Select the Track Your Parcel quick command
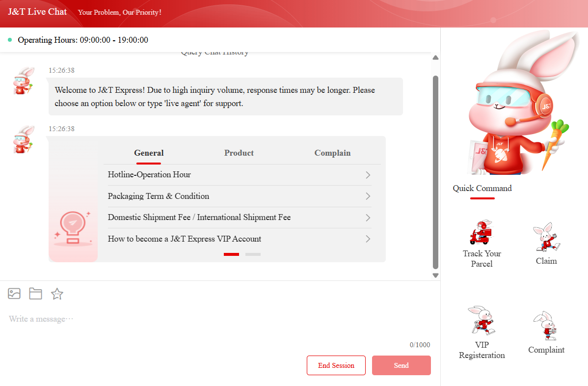 coord(481,244)
